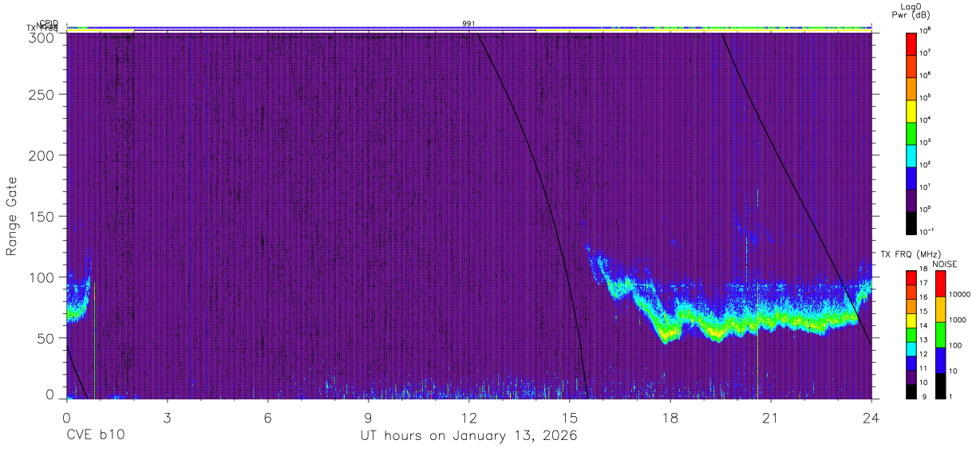
Task: Click the "21" UT hour tick label
Action: pyautogui.click(x=770, y=418)
